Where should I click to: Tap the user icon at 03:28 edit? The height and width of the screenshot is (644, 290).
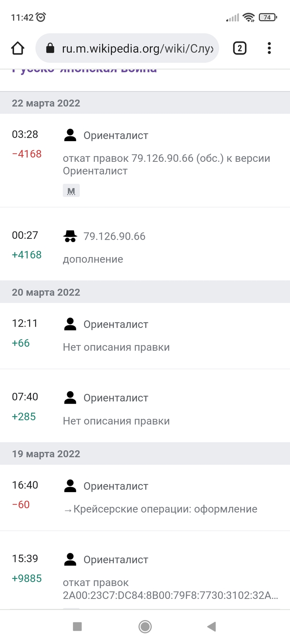pos(70,135)
